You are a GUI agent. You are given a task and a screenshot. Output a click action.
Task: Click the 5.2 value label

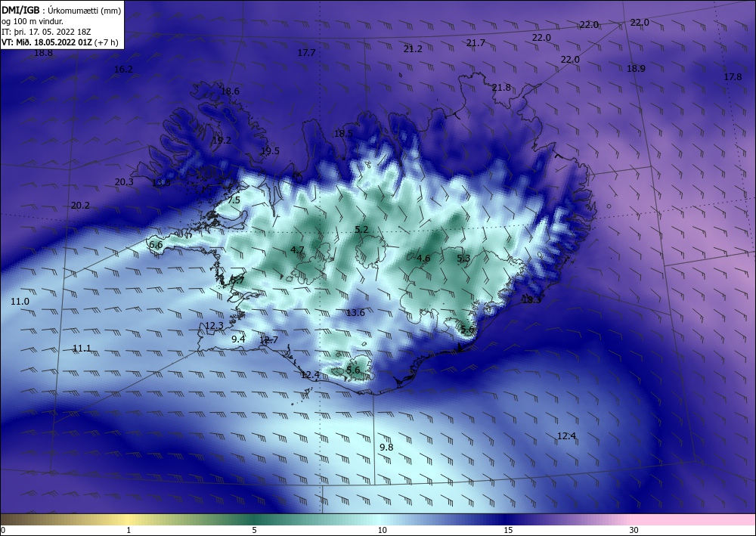pyautogui.click(x=361, y=229)
